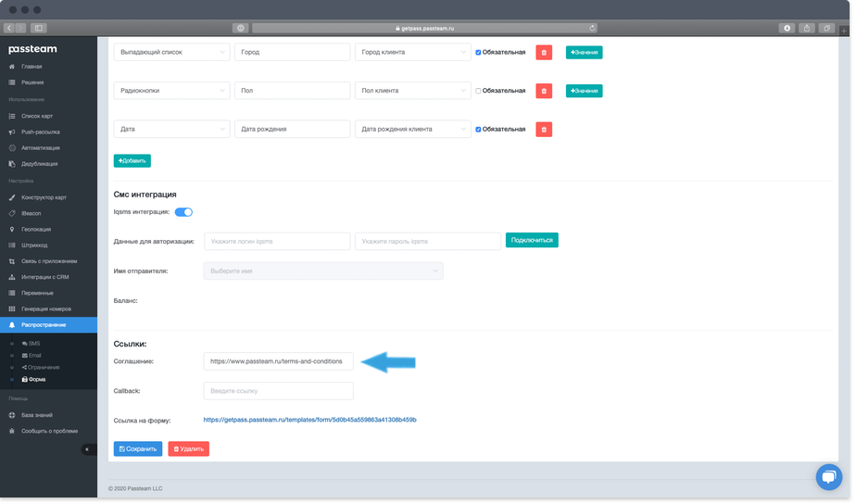Click the browser show tabs icon
Screen dimensions: 857x504
point(828,28)
